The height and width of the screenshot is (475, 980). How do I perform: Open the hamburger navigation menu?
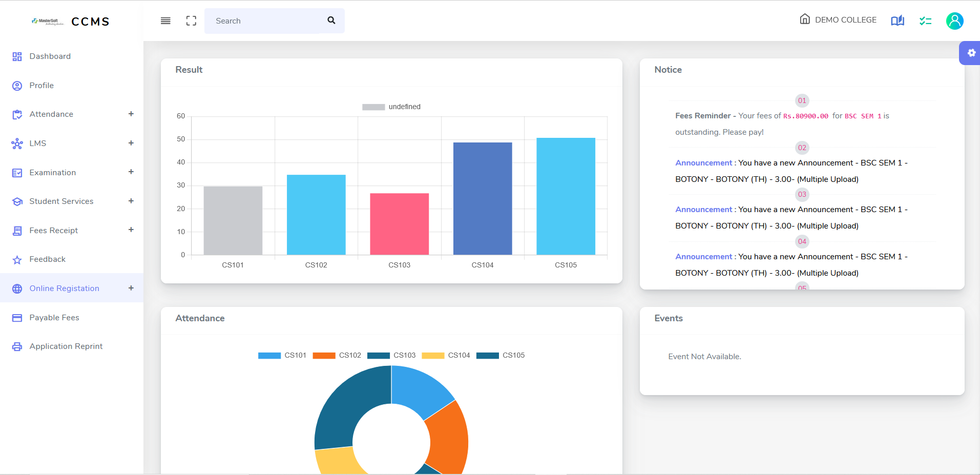165,20
